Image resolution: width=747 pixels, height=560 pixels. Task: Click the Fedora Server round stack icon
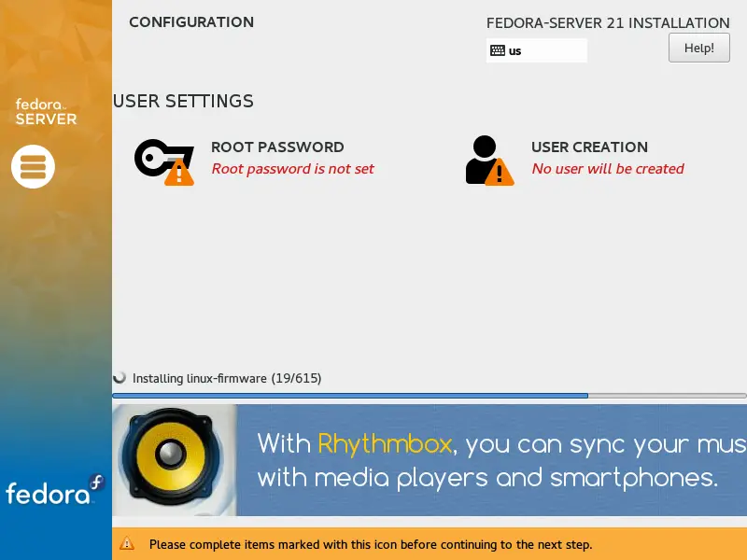tap(33, 167)
